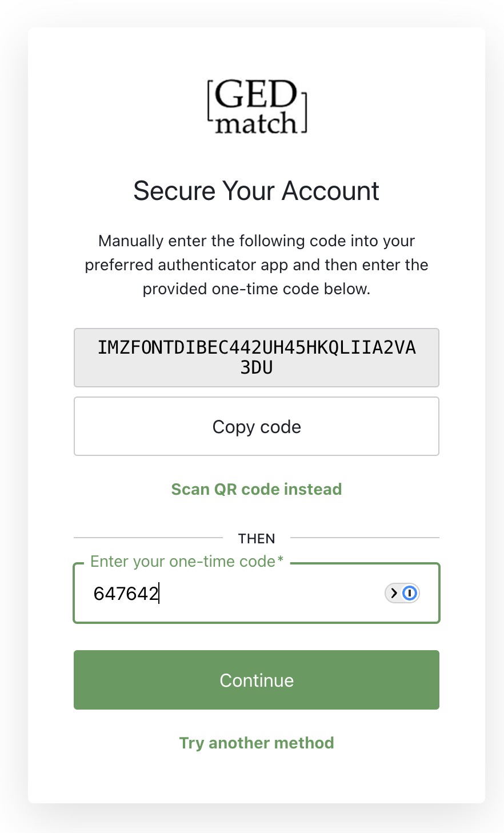Click the word GED in logo
The image size is (504, 833).
point(257,95)
